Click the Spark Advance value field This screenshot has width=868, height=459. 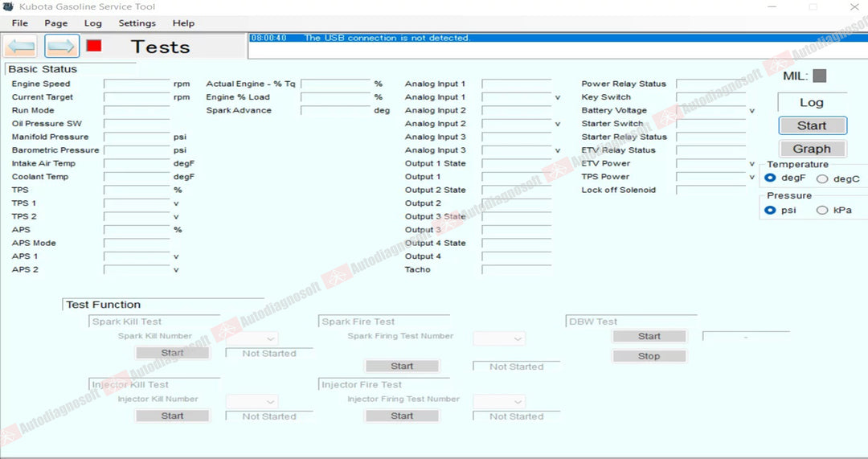[x=335, y=111]
